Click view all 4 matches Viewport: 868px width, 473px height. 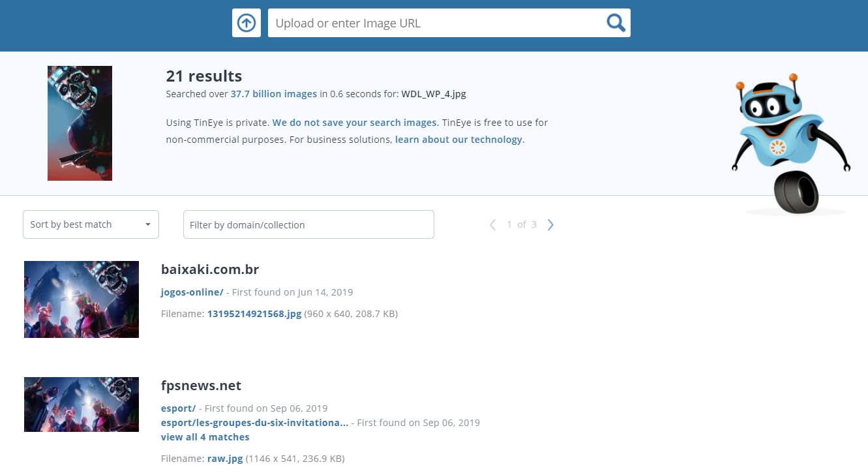pos(205,437)
